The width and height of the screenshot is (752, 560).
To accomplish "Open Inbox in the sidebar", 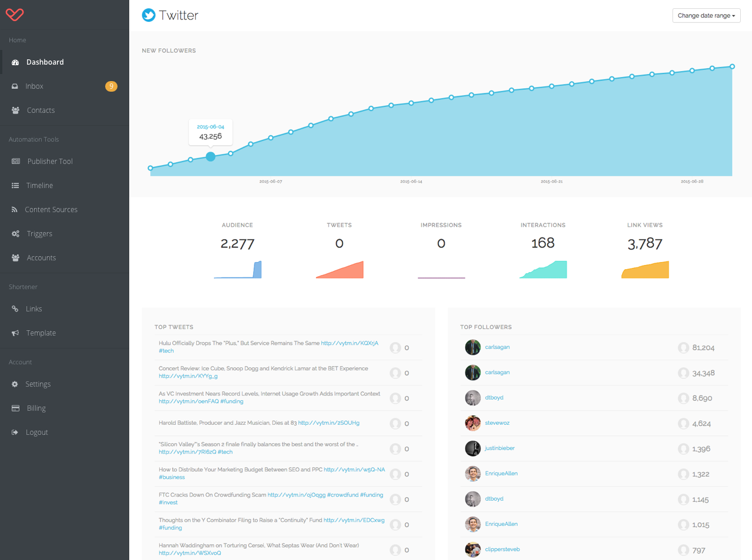I will [65, 86].
